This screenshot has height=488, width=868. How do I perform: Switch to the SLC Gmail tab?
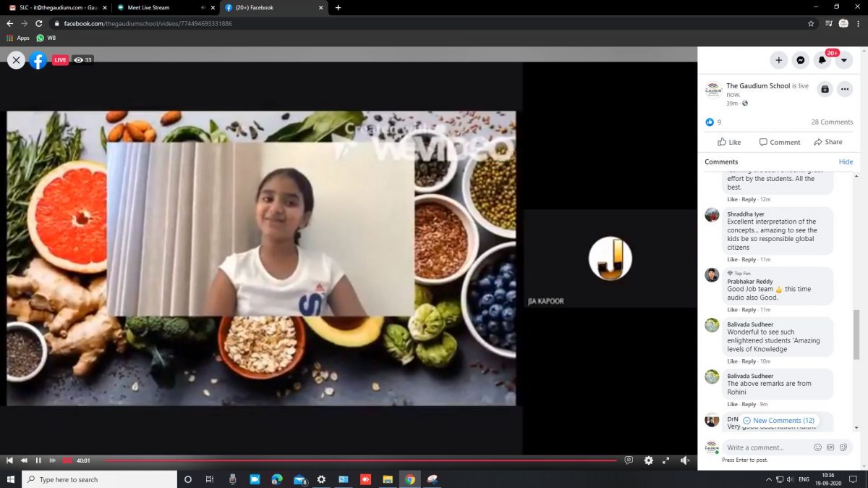point(54,7)
